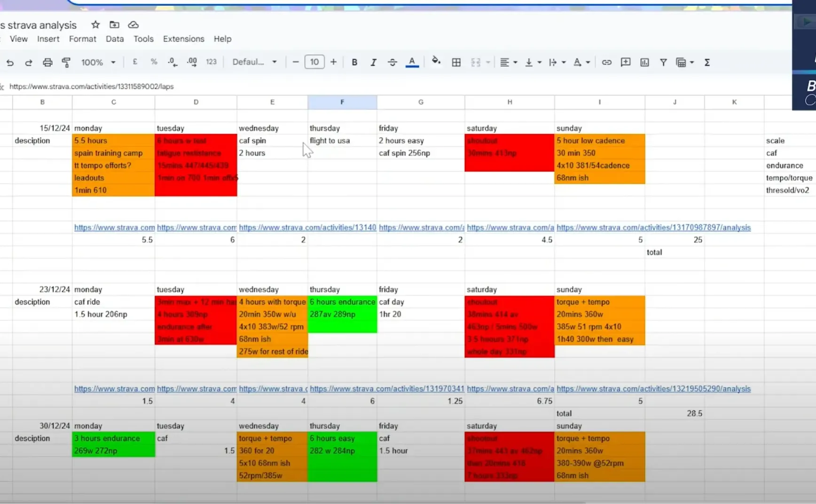Format as currency (£)
The width and height of the screenshot is (816, 504).
(x=135, y=62)
